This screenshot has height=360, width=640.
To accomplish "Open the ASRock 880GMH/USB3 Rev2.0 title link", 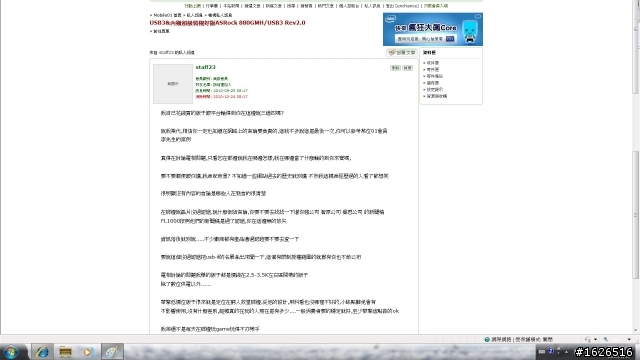I will (227, 23).
